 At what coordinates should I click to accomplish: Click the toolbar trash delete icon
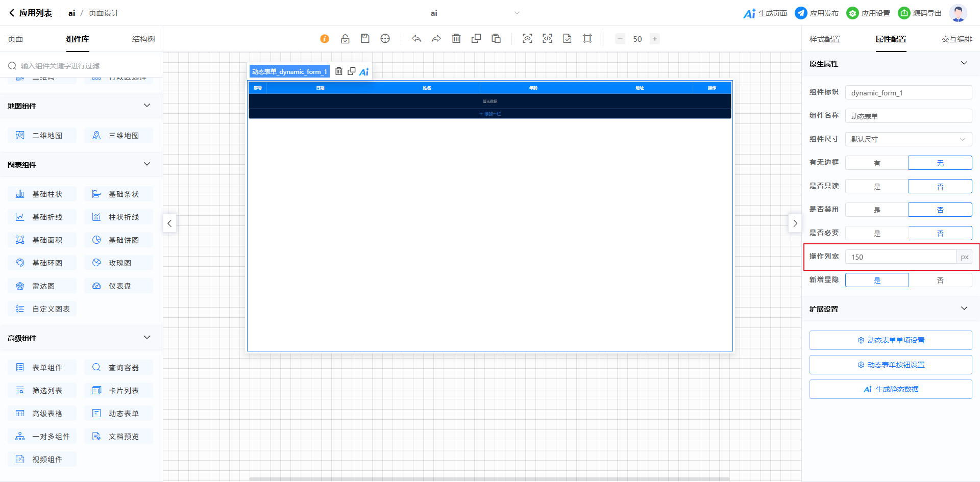click(456, 39)
